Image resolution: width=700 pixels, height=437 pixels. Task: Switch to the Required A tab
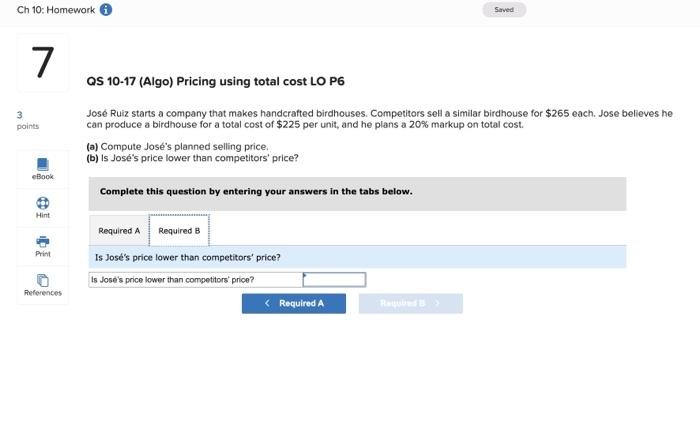pos(119,231)
